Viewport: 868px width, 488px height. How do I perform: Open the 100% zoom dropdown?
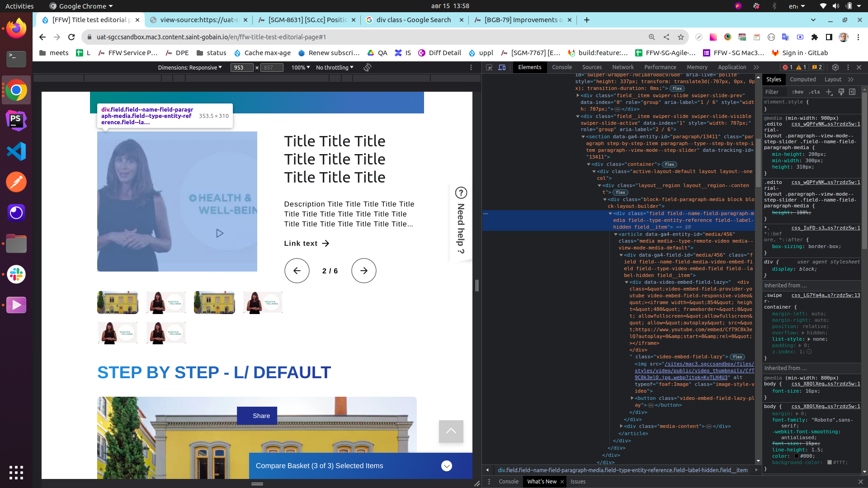pyautogui.click(x=301, y=67)
